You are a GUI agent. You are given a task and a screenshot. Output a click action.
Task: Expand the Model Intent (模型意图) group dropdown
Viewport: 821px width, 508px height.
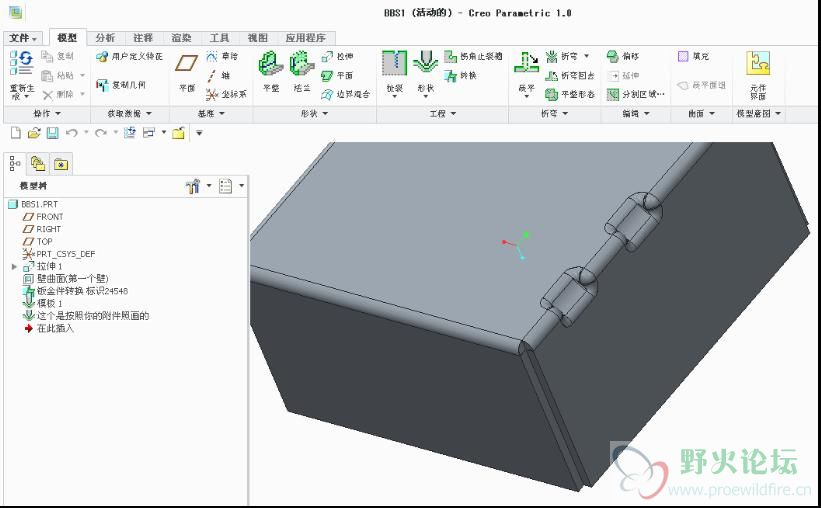pos(759,114)
